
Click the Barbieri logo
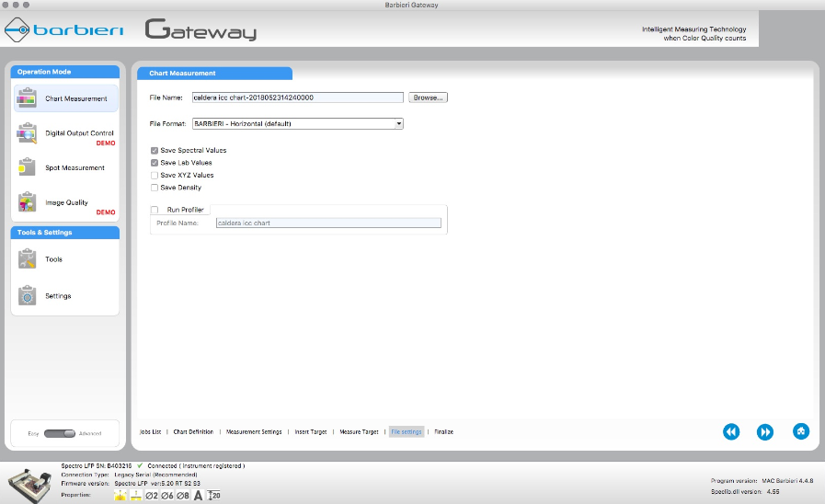[x=63, y=30]
